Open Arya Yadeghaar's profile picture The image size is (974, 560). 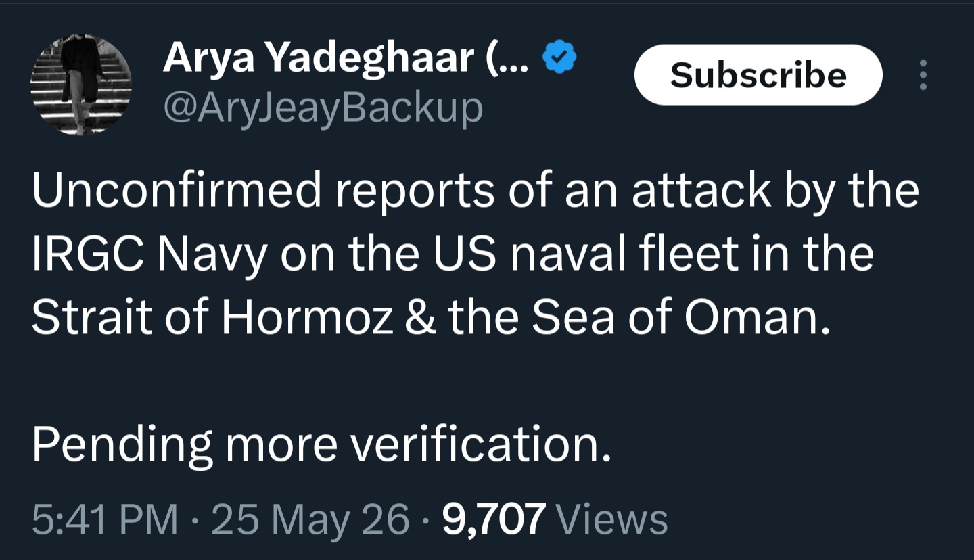click(x=80, y=85)
